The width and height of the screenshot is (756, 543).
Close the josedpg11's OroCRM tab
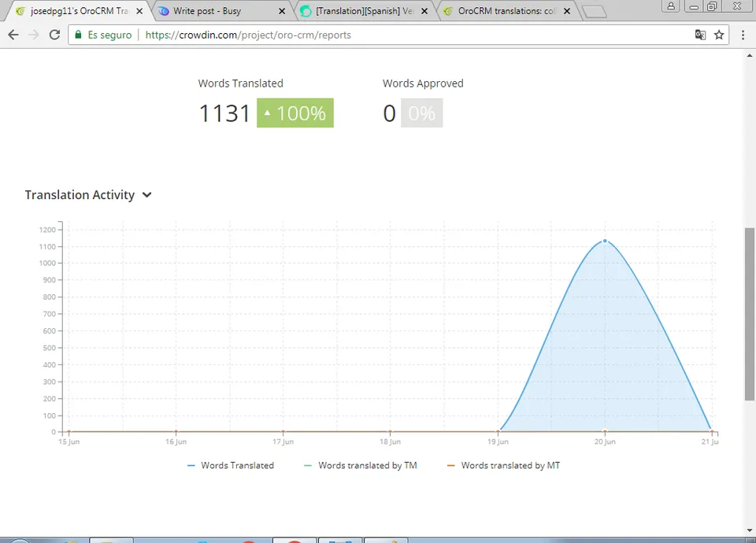click(139, 11)
